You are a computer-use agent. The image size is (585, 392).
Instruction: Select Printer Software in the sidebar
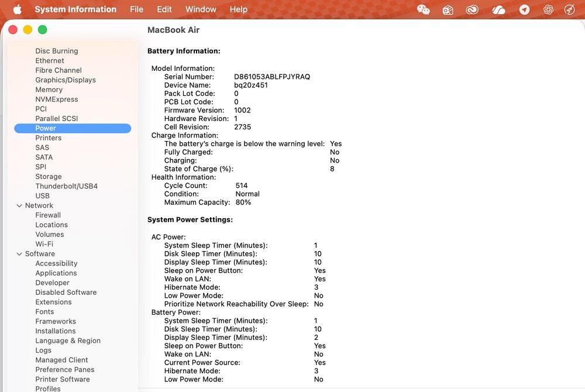point(63,379)
